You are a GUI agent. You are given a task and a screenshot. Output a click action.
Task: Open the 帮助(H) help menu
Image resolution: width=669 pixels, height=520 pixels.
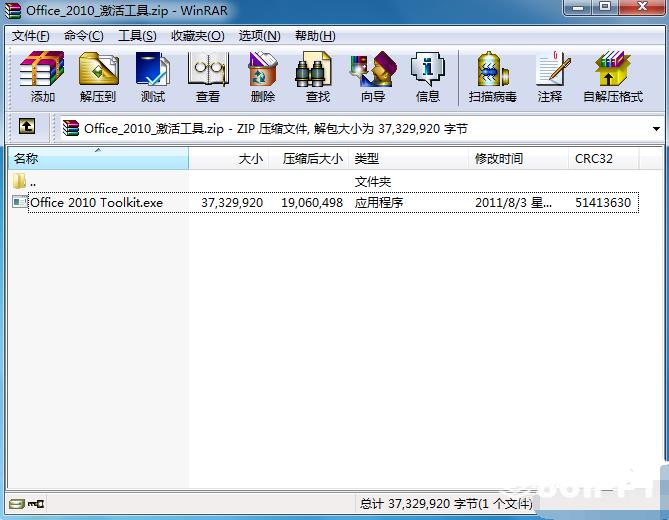point(315,35)
